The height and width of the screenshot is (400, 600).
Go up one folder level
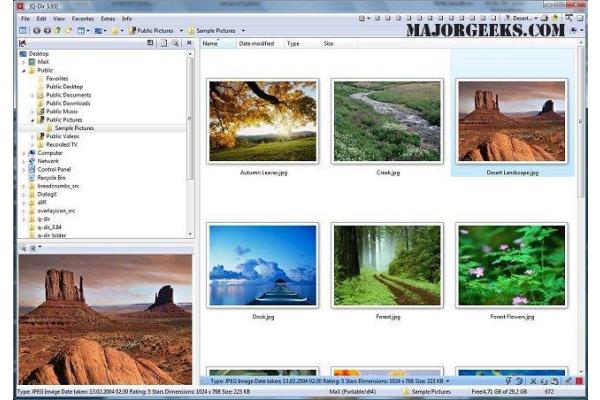(x=58, y=31)
